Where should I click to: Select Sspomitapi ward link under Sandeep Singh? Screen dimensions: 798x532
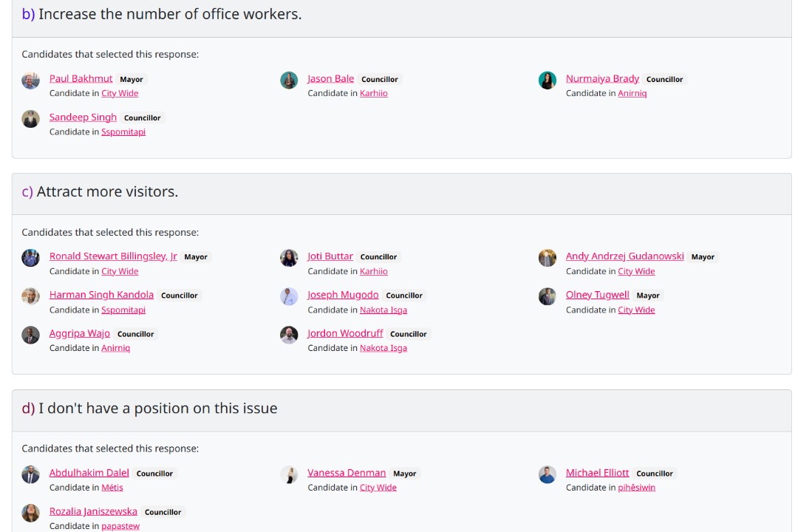pyautogui.click(x=123, y=132)
